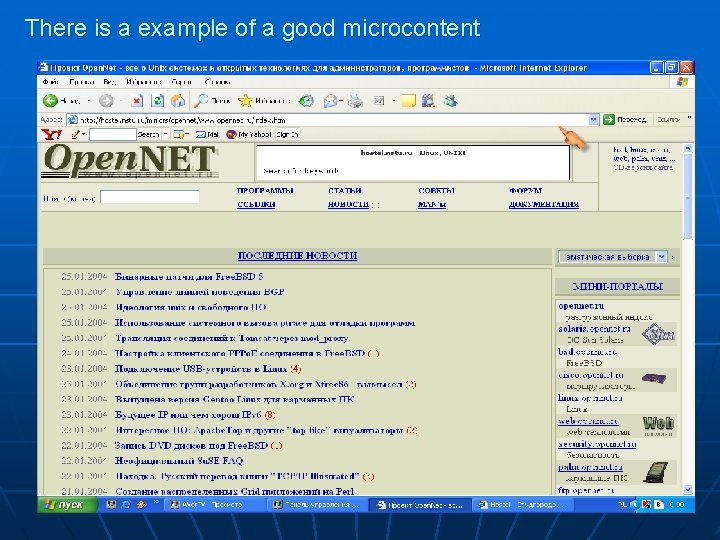Open the Forward button history dropdown arrow

click(x=121, y=101)
